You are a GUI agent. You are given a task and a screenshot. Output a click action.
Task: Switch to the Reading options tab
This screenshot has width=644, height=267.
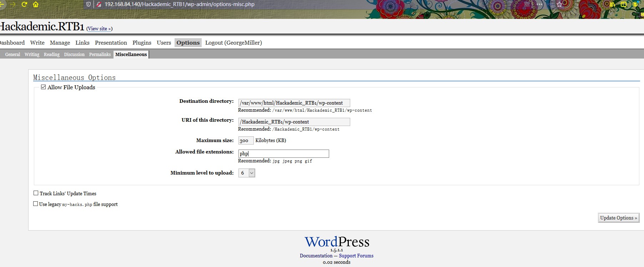coord(52,54)
